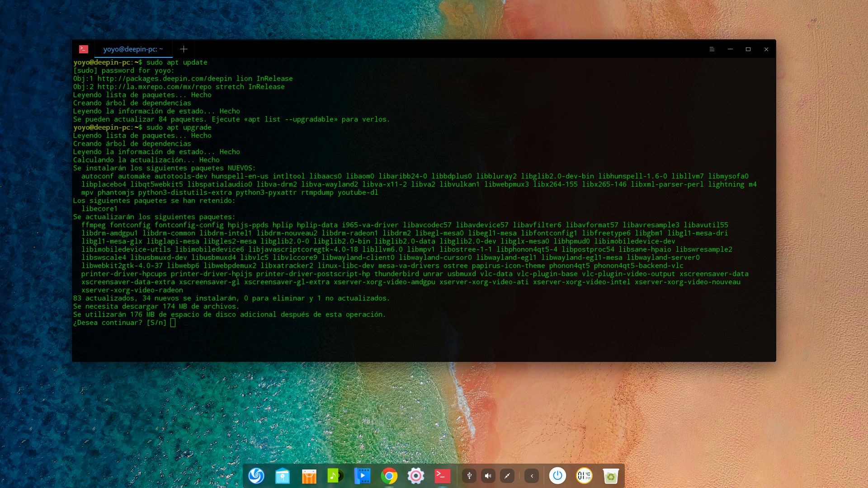Open Google Chrome from the dock
The height and width of the screenshot is (488, 868).
tap(389, 476)
